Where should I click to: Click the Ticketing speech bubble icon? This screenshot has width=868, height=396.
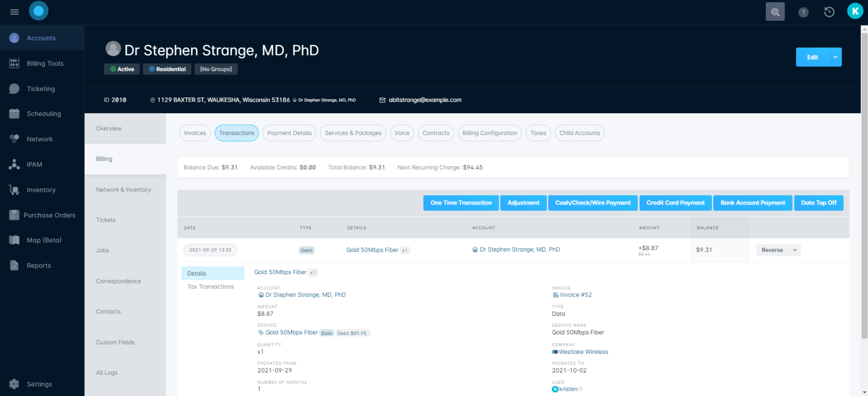click(14, 88)
